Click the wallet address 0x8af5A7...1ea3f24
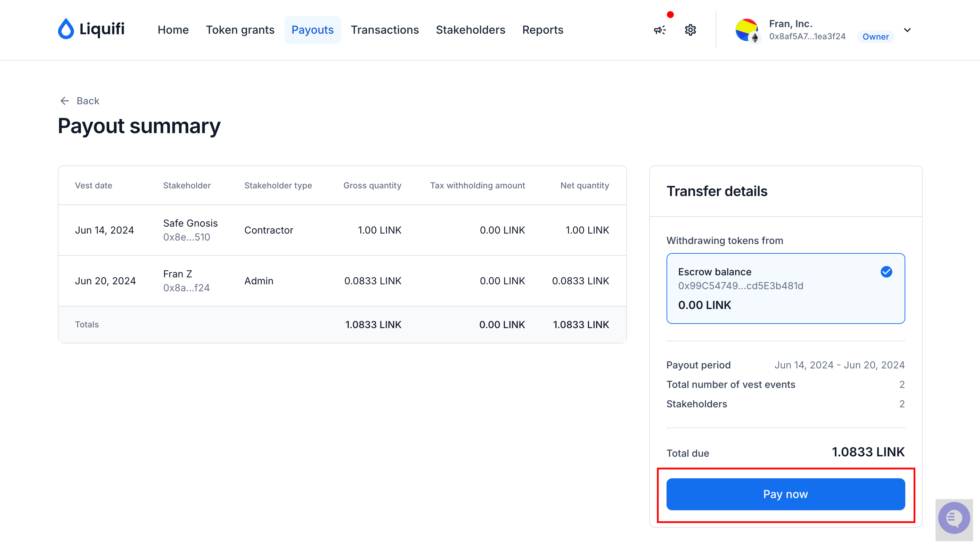Screen dimensions: 980x545 point(807,36)
